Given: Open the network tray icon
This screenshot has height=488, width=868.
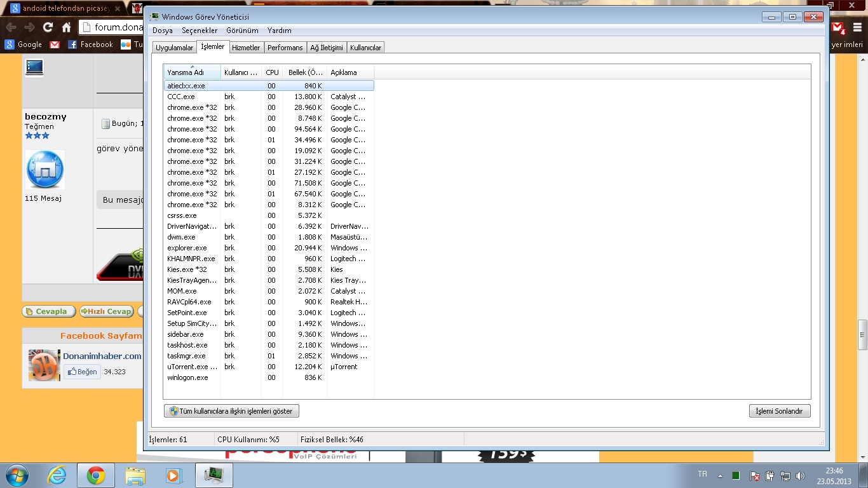Looking at the screenshot, I should point(785,475).
